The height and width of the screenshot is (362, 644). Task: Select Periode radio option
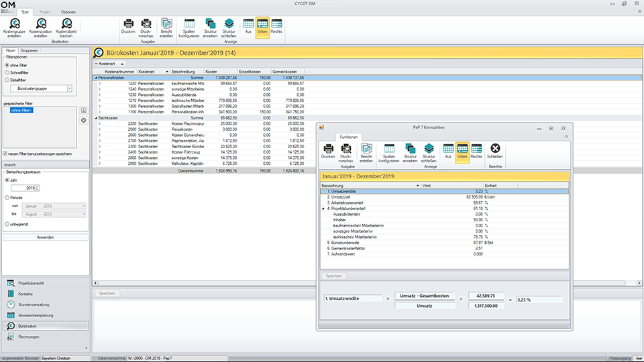7,197
